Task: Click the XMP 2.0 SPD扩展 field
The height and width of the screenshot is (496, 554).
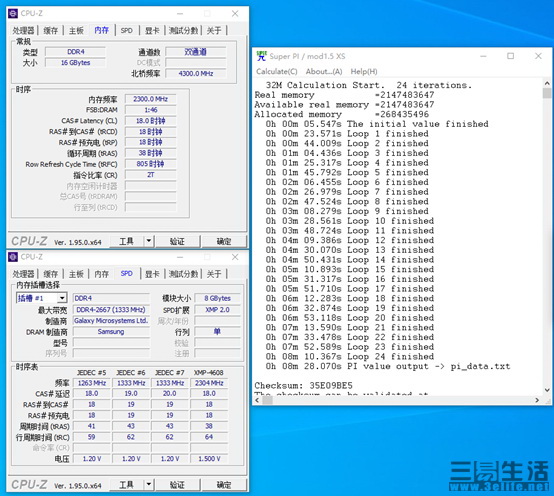Action: tap(217, 309)
